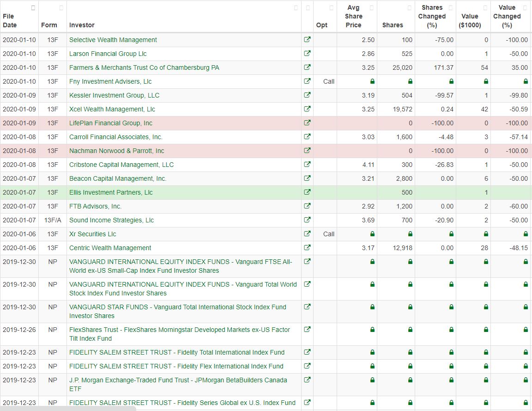The image size is (532, 411).
Task: Open Sound Income Strategies, Llc link
Action: (x=112, y=220)
